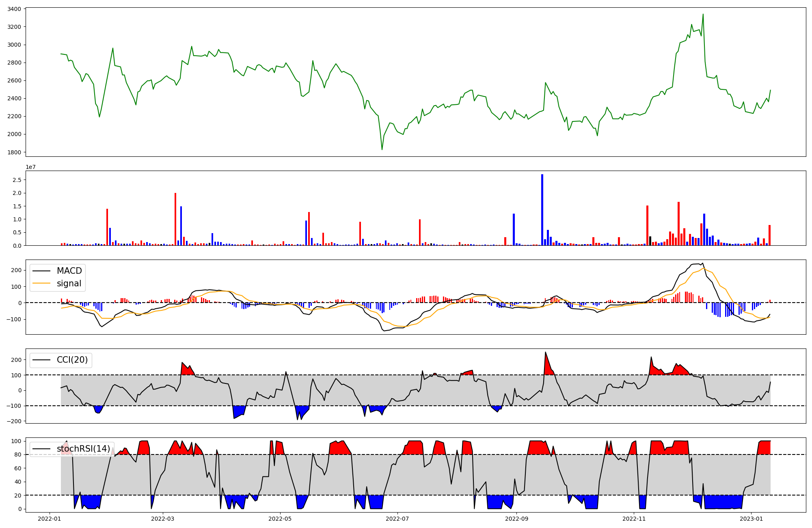The image size is (812, 528).
Task: Click the 2022-03 date tick label
Action: [163, 519]
